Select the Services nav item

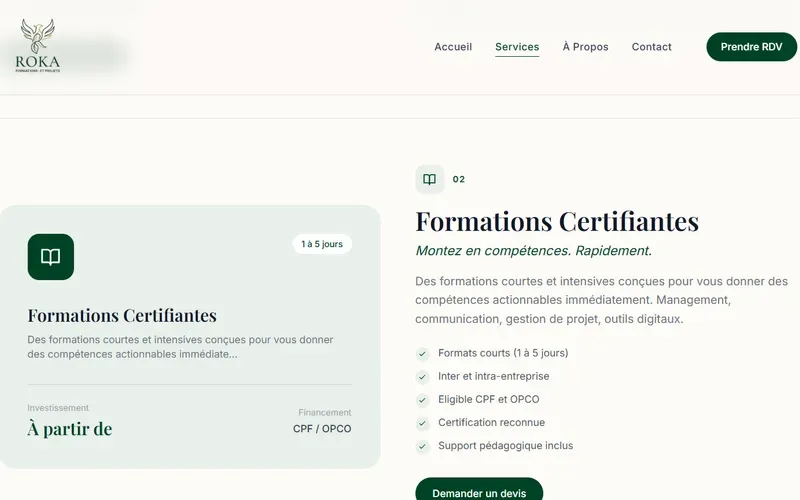pos(517,47)
